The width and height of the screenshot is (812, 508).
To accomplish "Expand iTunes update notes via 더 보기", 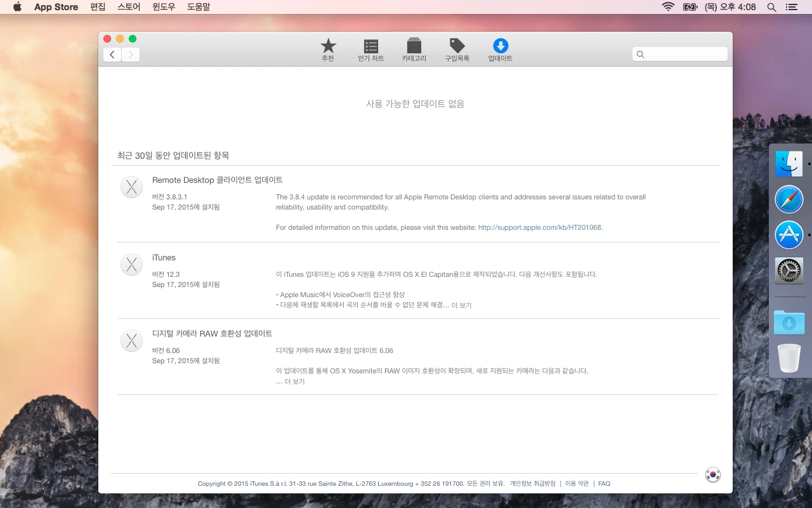I will pyautogui.click(x=461, y=305).
